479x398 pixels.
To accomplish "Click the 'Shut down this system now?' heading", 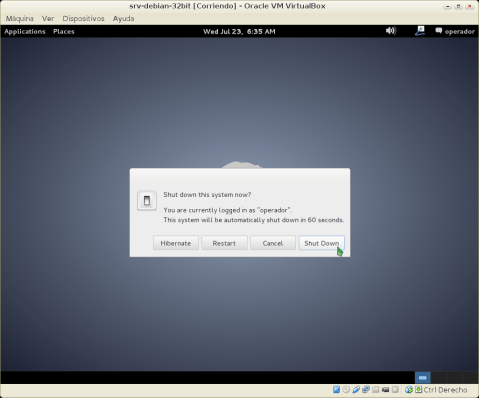I will point(207,195).
